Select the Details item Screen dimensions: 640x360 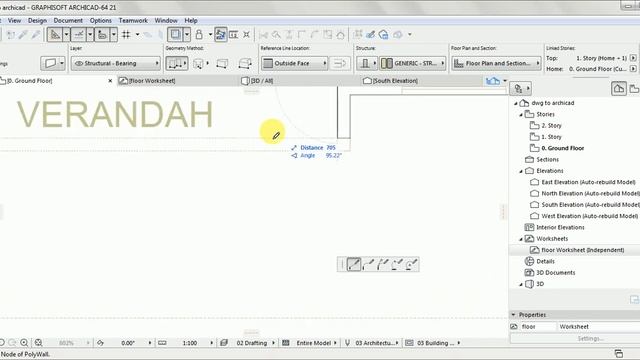[x=545, y=261]
